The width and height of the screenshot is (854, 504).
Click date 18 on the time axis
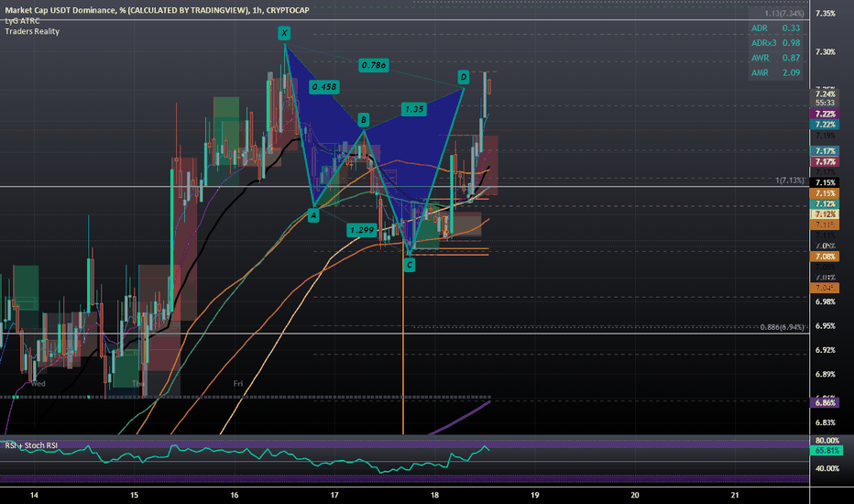[x=434, y=495]
